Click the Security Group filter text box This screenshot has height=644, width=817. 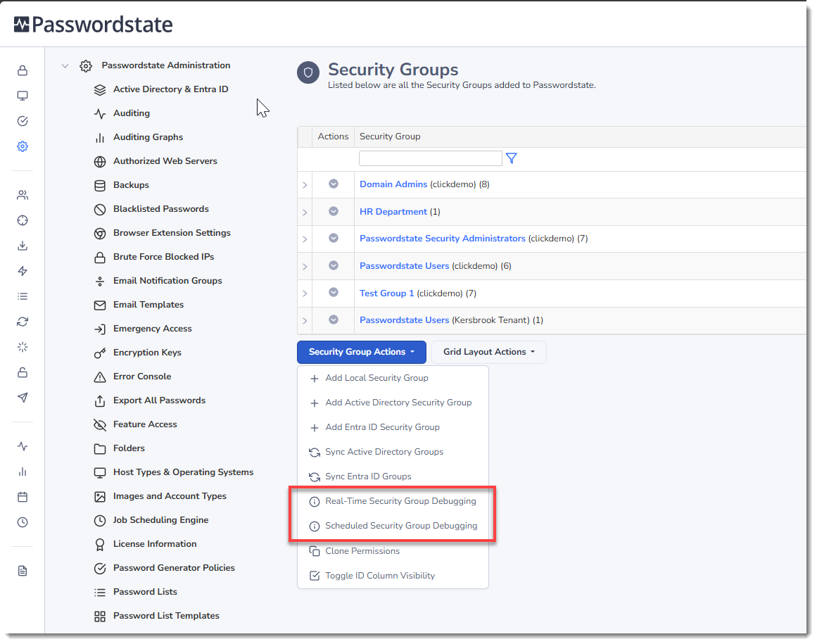tap(431, 158)
